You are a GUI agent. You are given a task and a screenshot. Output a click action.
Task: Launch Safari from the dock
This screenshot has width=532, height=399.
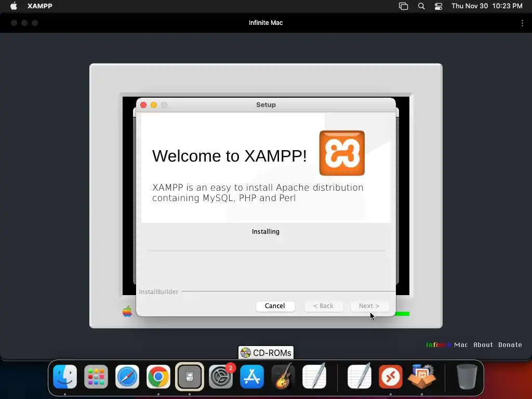tap(127, 377)
